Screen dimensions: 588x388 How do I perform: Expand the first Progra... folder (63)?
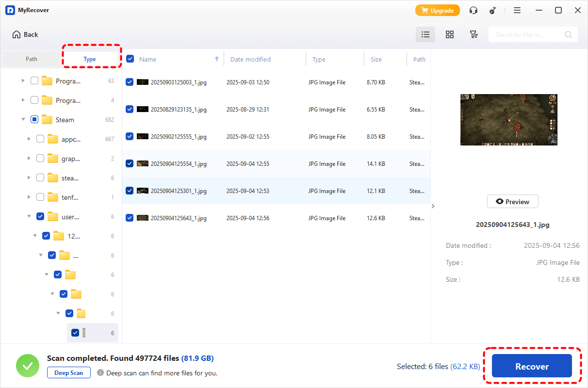click(23, 81)
